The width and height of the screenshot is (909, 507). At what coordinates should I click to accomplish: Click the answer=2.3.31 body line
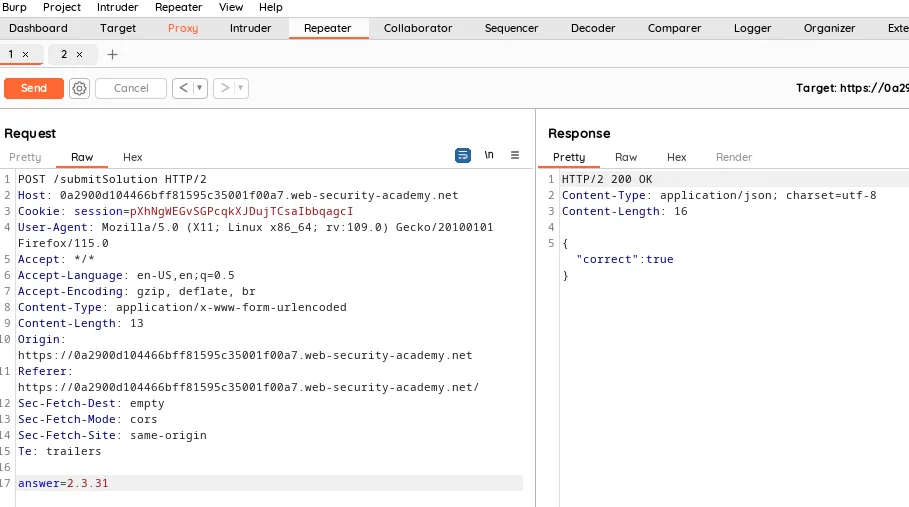coord(63,483)
